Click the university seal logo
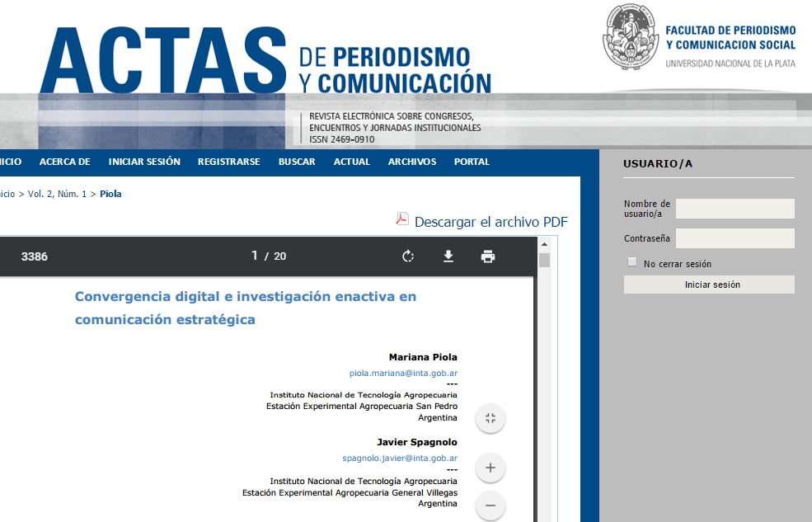The image size is (812, 522). 631,37
